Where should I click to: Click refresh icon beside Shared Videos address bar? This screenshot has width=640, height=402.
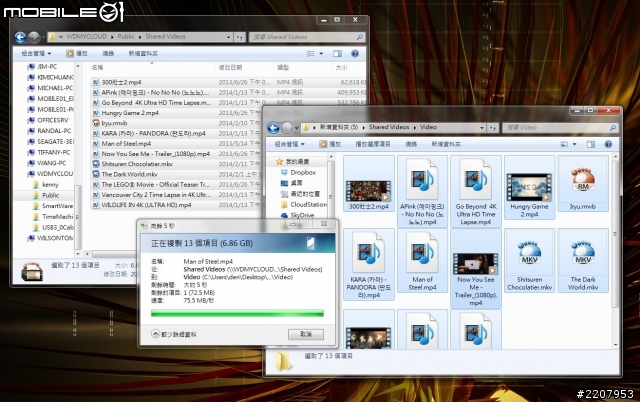point(240,37)
